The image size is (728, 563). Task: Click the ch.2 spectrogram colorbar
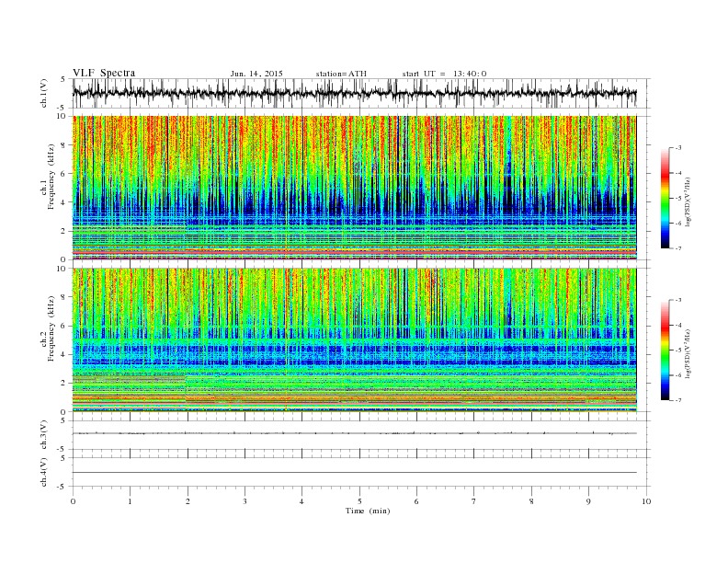(x=665, y=350)
